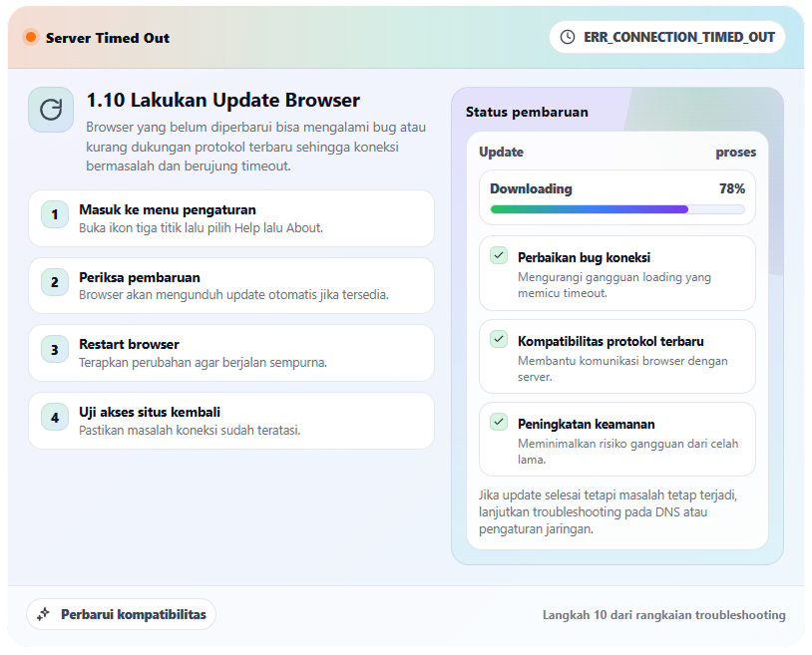Open the Restart browser step card
Image resolution: width=812 pixels, height=655 pixels.
(231, 353)
